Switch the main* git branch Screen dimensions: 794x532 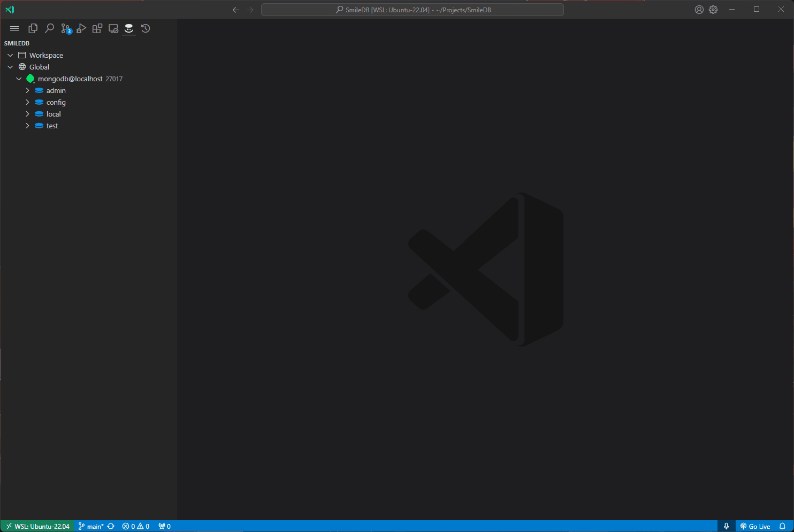[90, 526]
